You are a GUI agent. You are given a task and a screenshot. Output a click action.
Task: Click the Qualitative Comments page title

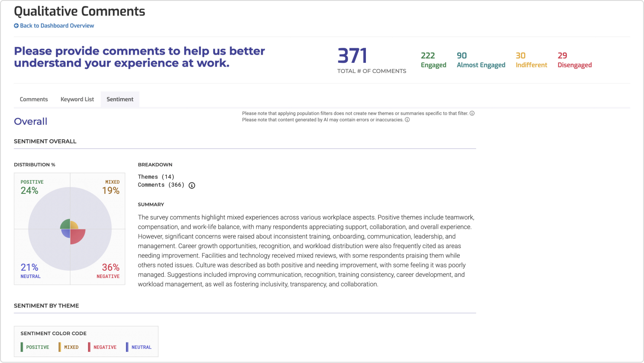click(x=80, y=11)
